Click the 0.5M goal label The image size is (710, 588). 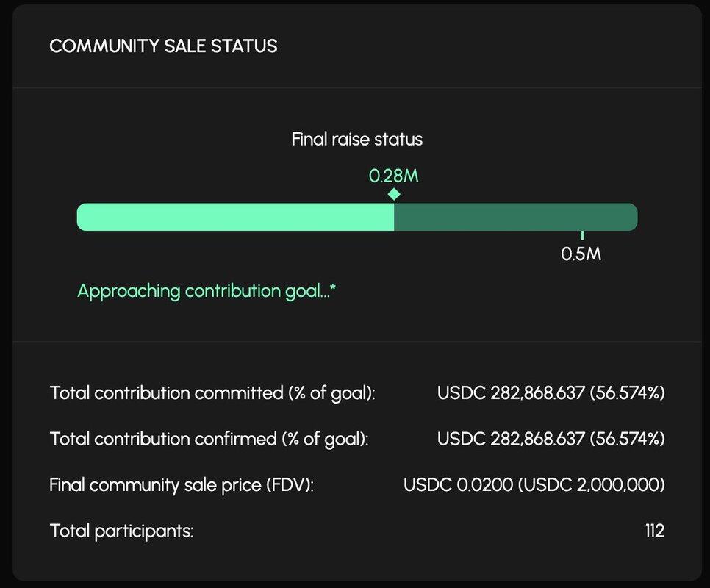[x=581, y=254]
